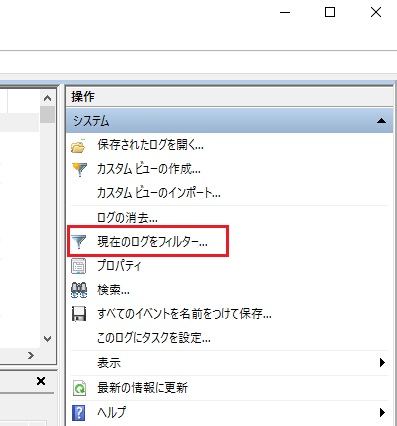The image size is (397, 426).
Task: Click the blue help question mark icon
Action: [79, 413]
